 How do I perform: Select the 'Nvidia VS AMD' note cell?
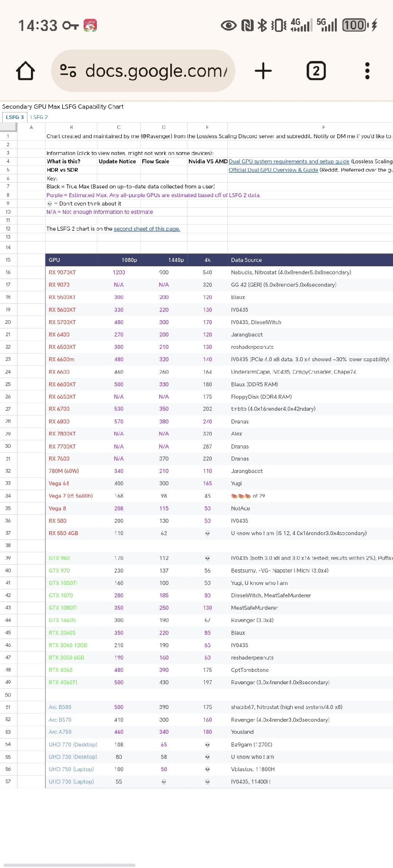[x=207, y=162]
